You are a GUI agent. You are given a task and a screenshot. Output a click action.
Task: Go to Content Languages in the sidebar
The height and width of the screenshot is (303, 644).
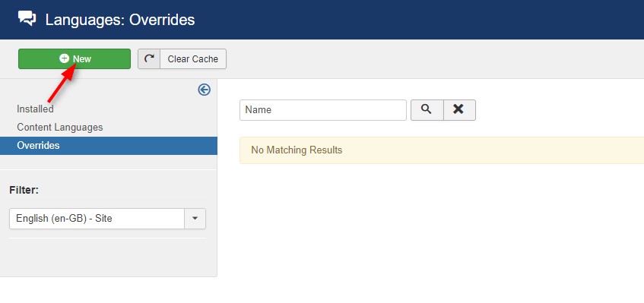point(60,127)
